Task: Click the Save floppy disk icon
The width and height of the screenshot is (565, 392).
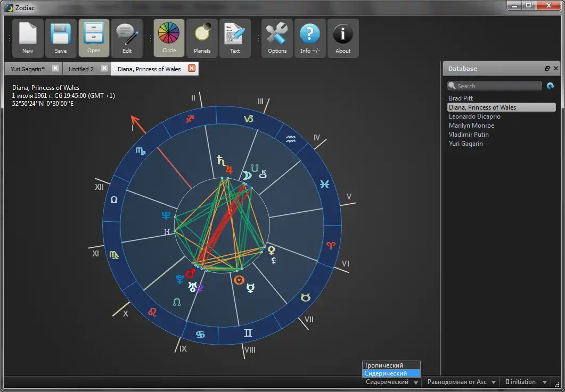Action: click(x=61, y=38)
